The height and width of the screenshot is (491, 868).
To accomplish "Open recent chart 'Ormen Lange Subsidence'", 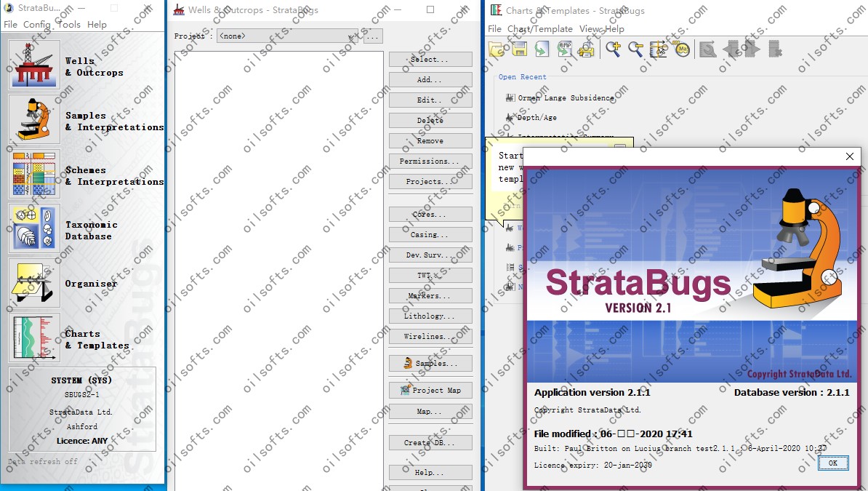I will (x=566, y=98).
